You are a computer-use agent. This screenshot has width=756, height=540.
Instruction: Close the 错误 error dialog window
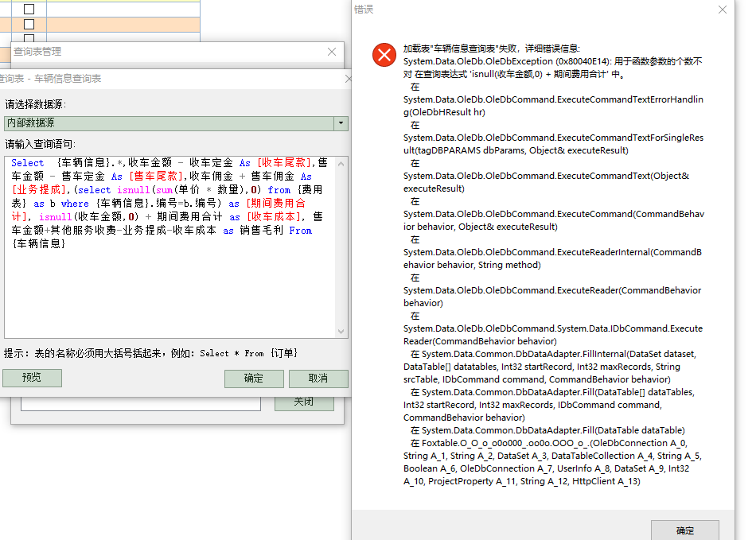click(722, 10)
